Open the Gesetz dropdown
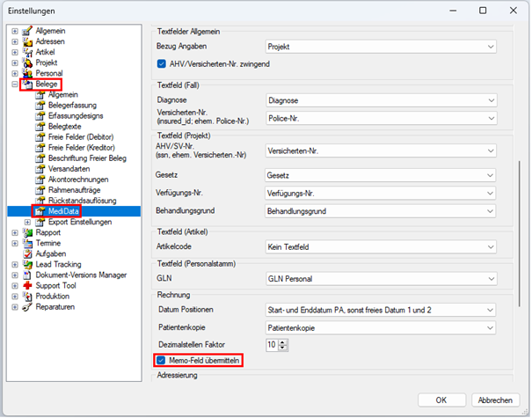This screenshot has height=418, width=532. point(381,175)
